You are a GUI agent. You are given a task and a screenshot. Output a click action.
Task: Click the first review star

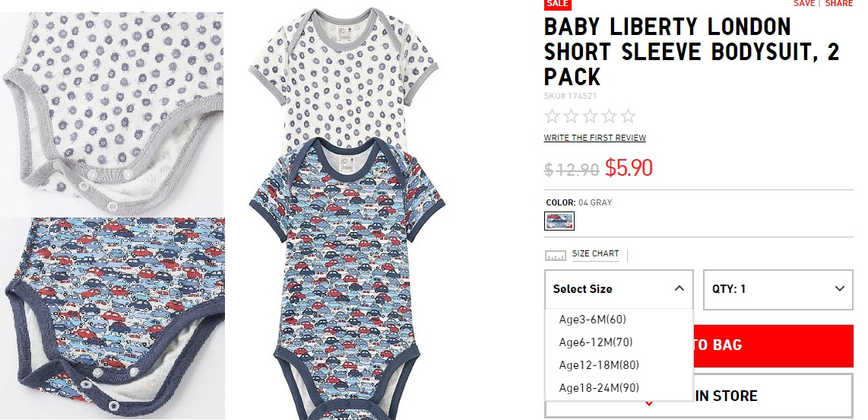pyautogui.click(x=552, y=116)
